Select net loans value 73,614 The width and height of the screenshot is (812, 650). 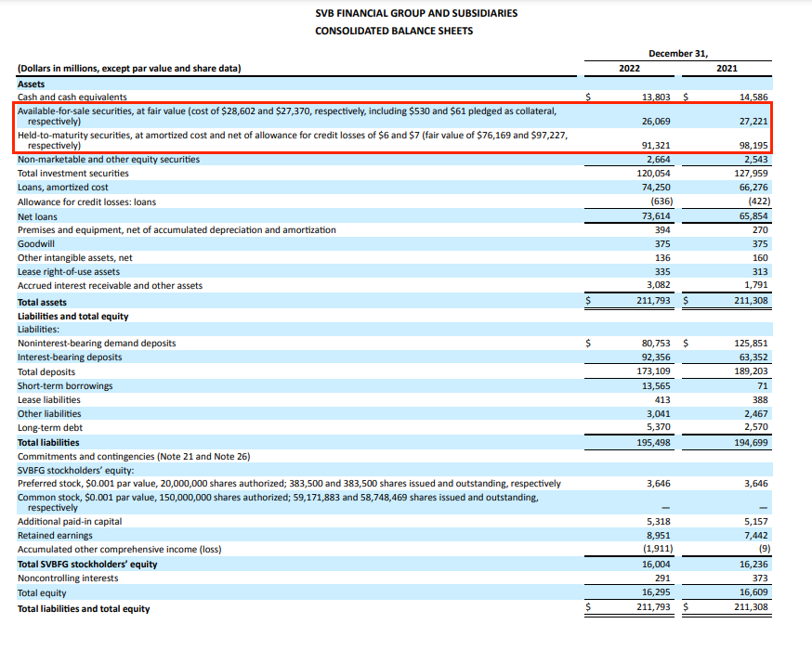tap(656, 215)
